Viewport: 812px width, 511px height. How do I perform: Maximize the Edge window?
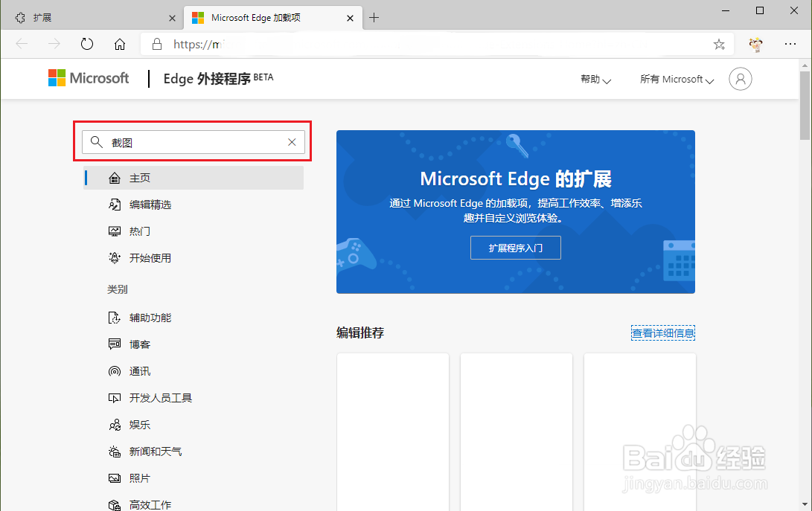point(760,11)
